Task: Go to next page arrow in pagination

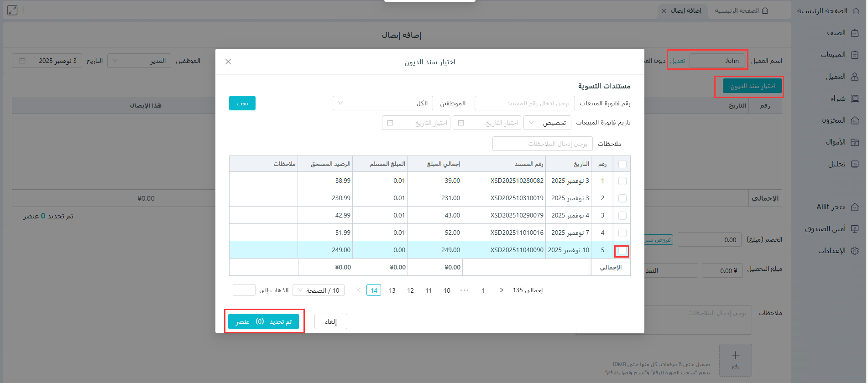Action: click(x=359, y=290)
